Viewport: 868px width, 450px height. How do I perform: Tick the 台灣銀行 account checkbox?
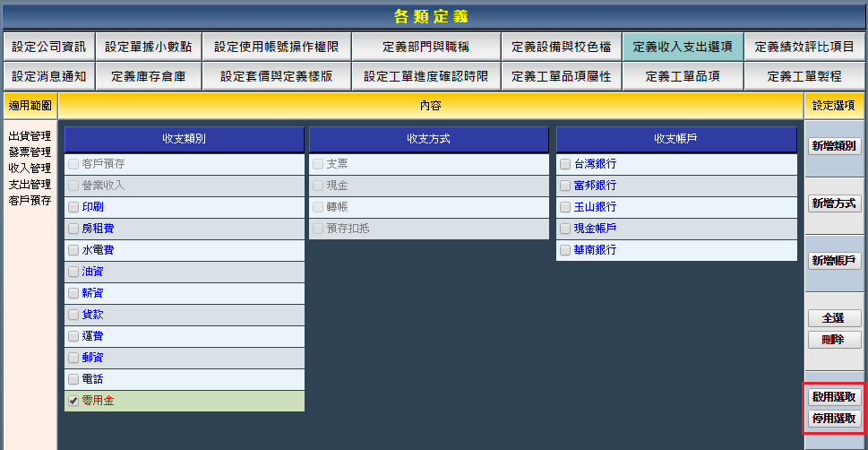point(565,164)
